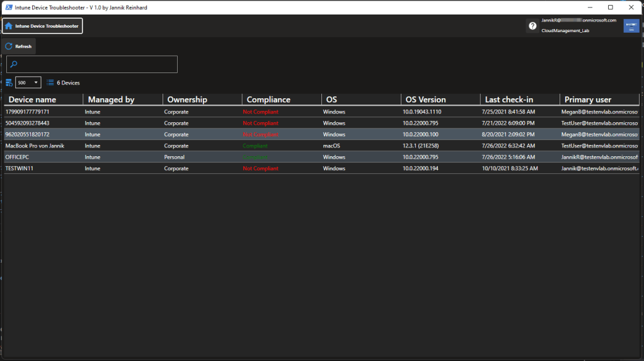Viewport: 644px width, 361px height.
Task: Click the Refresh circular arrow icon
Action: click(x=9, y=47)
